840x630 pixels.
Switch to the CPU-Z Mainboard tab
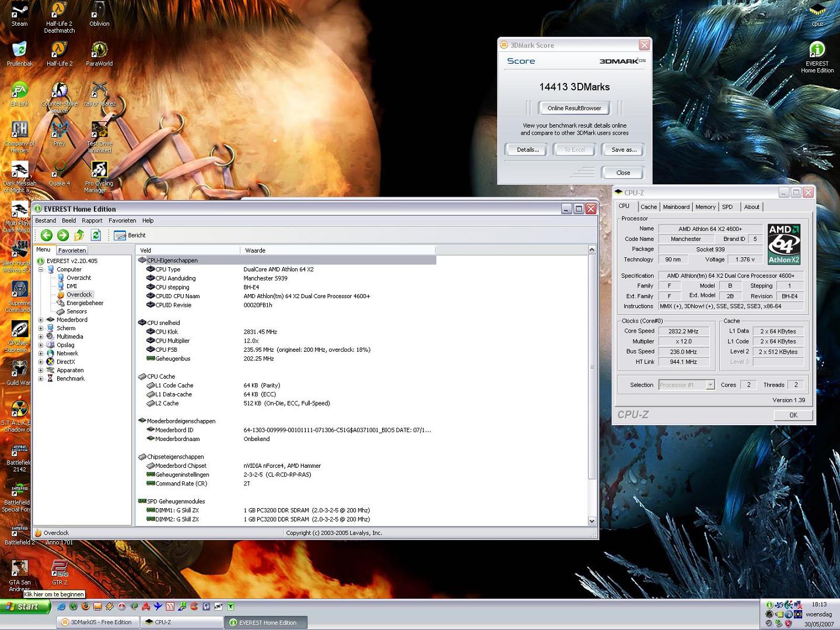point(676,207)
